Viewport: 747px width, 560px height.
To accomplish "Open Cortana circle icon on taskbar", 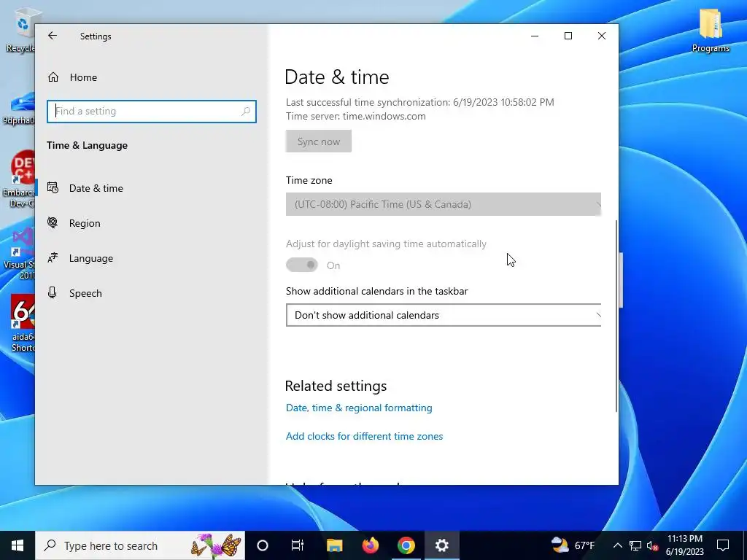I will click(263, 545).
